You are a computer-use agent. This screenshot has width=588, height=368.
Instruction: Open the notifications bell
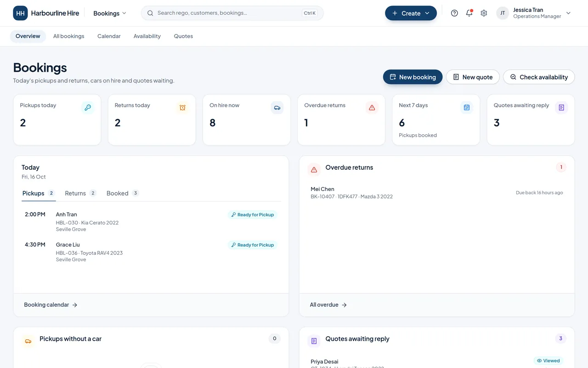click(469, 13)
